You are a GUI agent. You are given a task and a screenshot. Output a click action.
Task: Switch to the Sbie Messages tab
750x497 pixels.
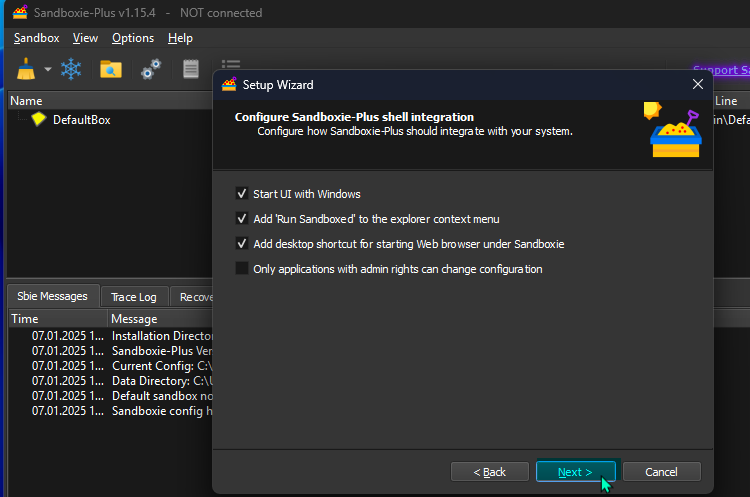(53, 296)
